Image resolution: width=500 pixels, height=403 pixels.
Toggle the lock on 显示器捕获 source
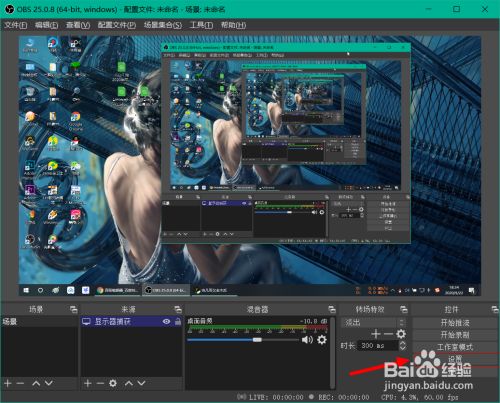pos(178,322)
